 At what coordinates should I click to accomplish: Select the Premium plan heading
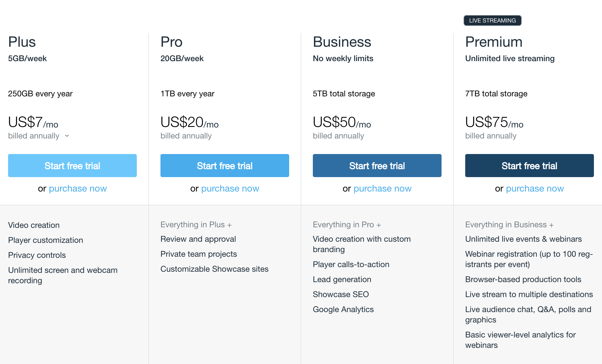pyautogui.click(x=494, y=42)
